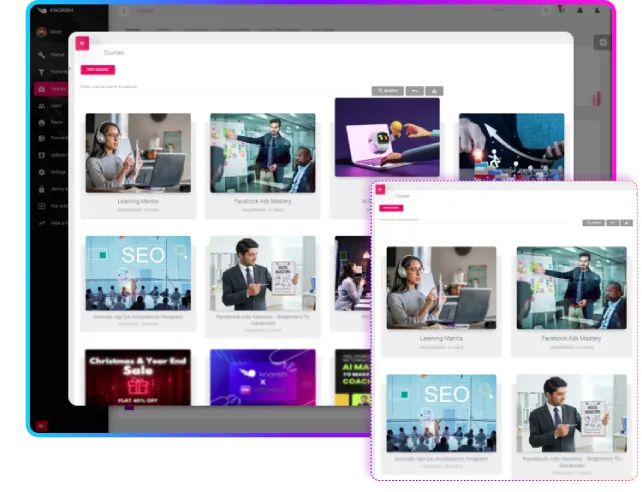Viewport: 642px width, 492px height.
Task: Click the bar chart button in small inset panel
Action: (x=626, y=223)
